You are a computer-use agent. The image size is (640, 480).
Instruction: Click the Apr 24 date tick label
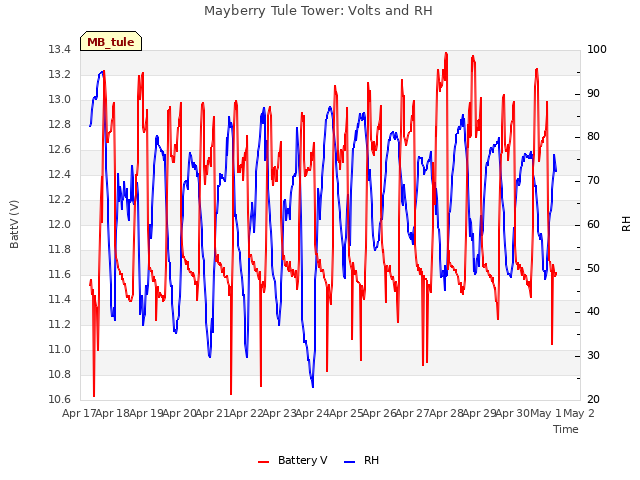[312, 413]
